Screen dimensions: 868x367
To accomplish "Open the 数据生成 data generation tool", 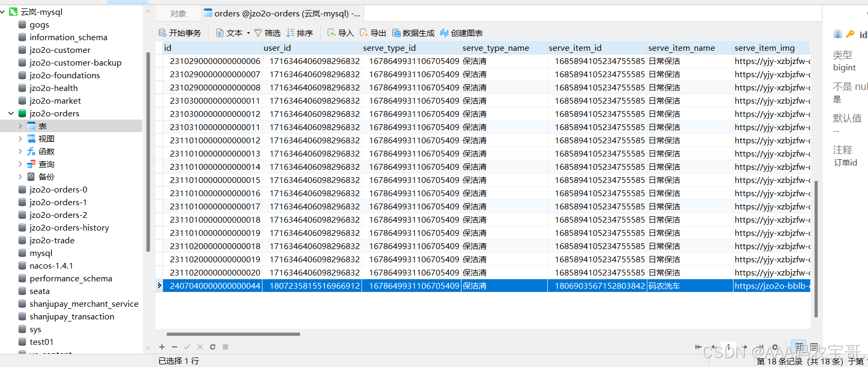I will tap(413, 33).
